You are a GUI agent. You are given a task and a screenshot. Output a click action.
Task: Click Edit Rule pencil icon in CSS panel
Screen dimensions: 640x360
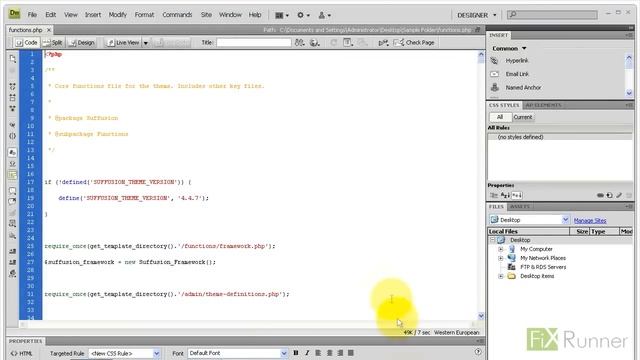click(619, 195)
